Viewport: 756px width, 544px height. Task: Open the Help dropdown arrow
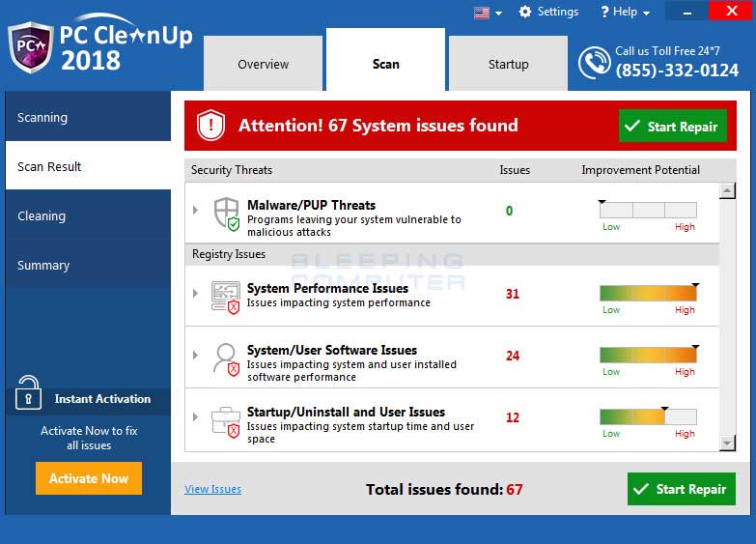pos(646,13)
